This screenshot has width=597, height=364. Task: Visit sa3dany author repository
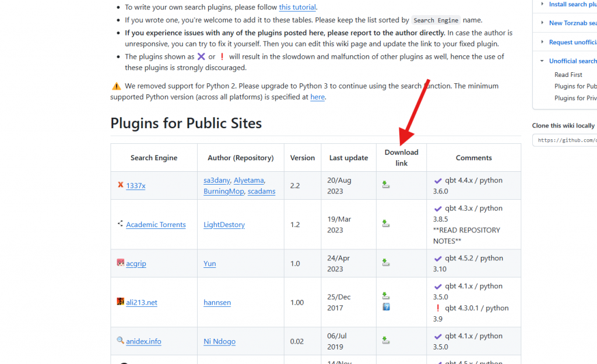(217, 181)
